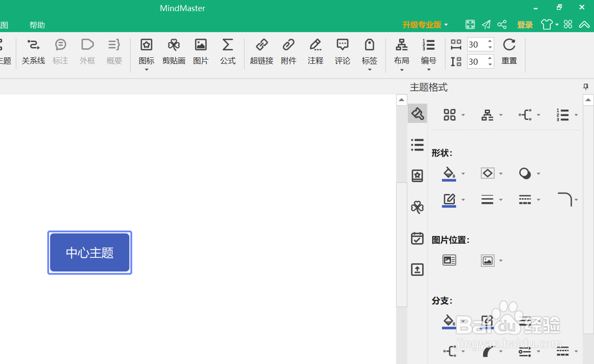Expand the 编号 dropdown arrow
Viewport: 594px width, 364px height.
pos(429,70)
